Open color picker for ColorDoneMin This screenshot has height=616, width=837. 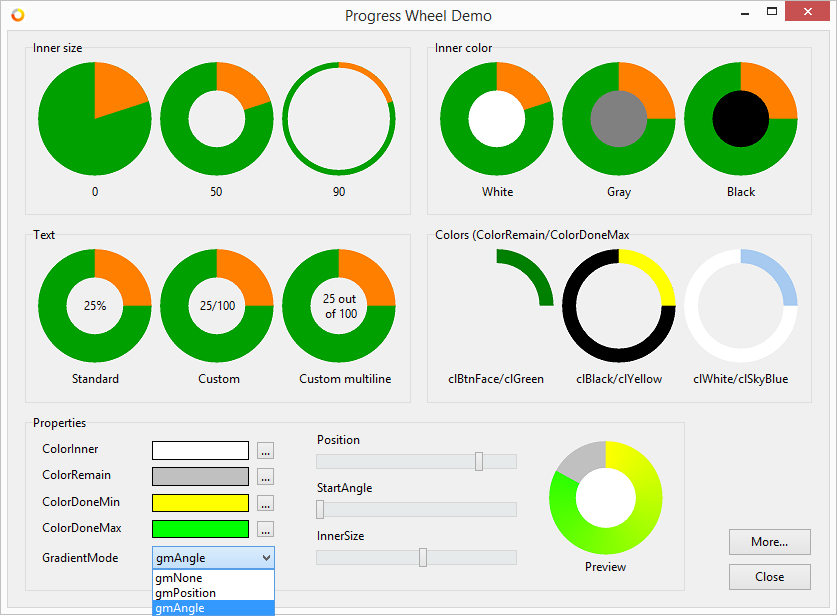click(265, 503)
